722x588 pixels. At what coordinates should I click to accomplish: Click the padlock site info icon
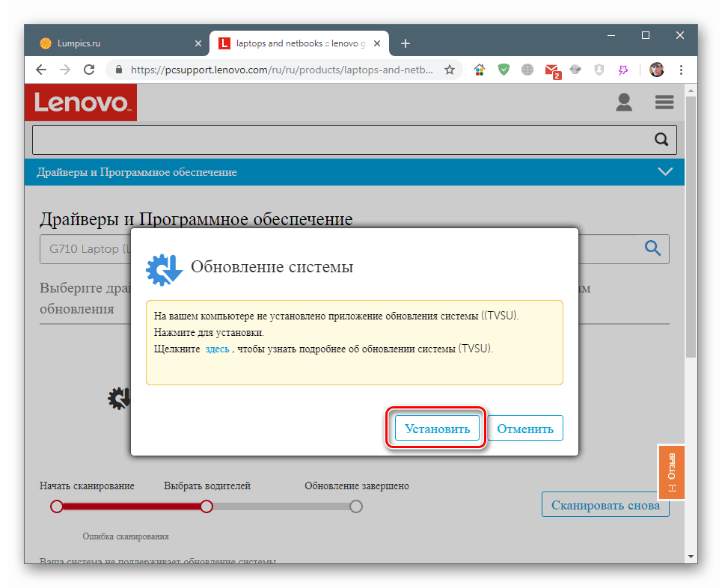pos(119,70)
